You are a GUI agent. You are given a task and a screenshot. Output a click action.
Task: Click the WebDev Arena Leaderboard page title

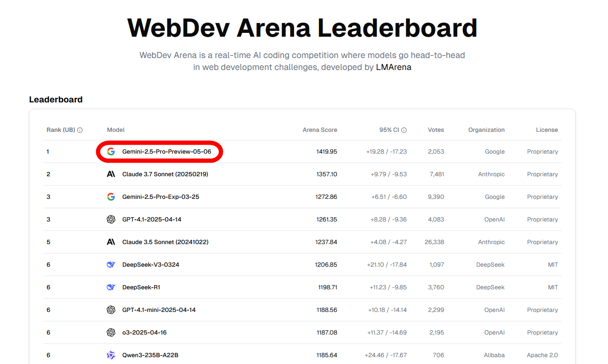point(302,28)
